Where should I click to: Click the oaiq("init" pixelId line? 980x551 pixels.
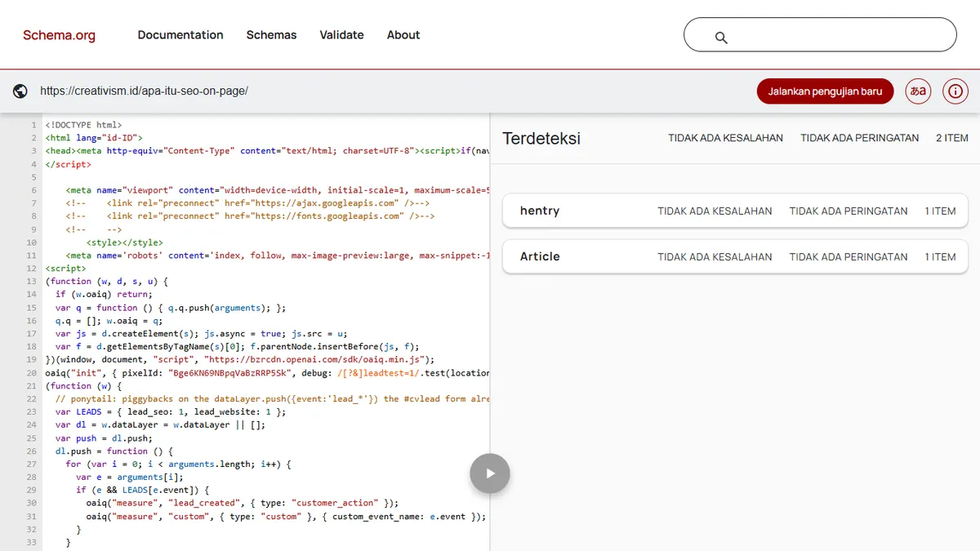pyautogui.click(x=268, y=372)
